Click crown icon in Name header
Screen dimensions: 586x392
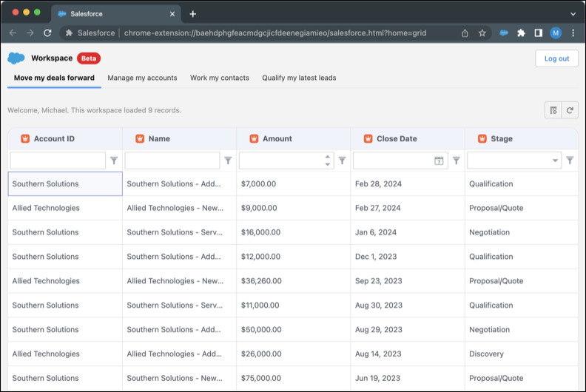point(140,138)
